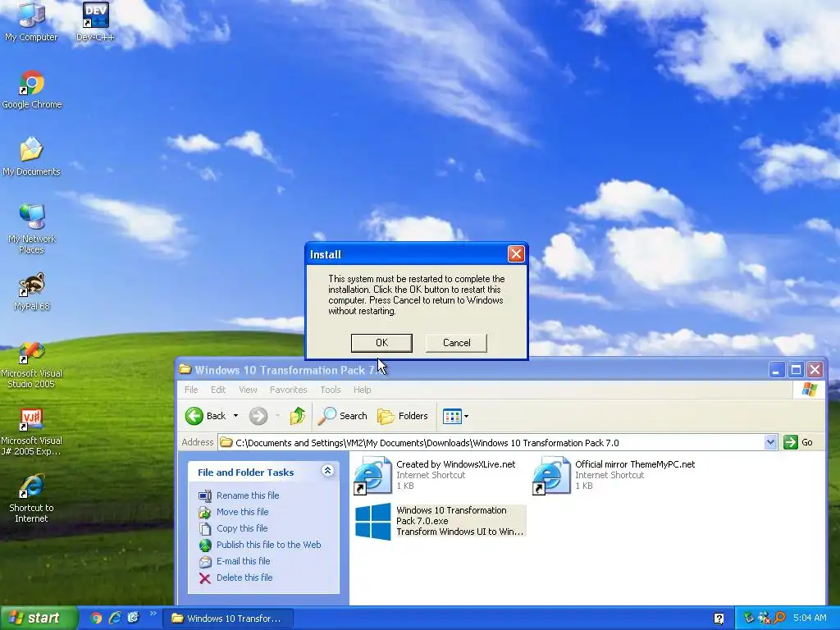Toggle the Folders pane button
The image size is (840, 630).
403,416
